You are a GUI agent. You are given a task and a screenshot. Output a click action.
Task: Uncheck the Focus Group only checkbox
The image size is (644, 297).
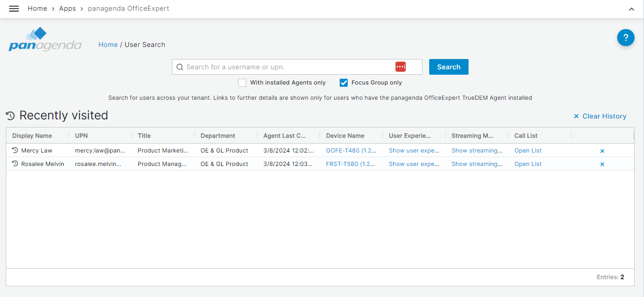[344, 83]
